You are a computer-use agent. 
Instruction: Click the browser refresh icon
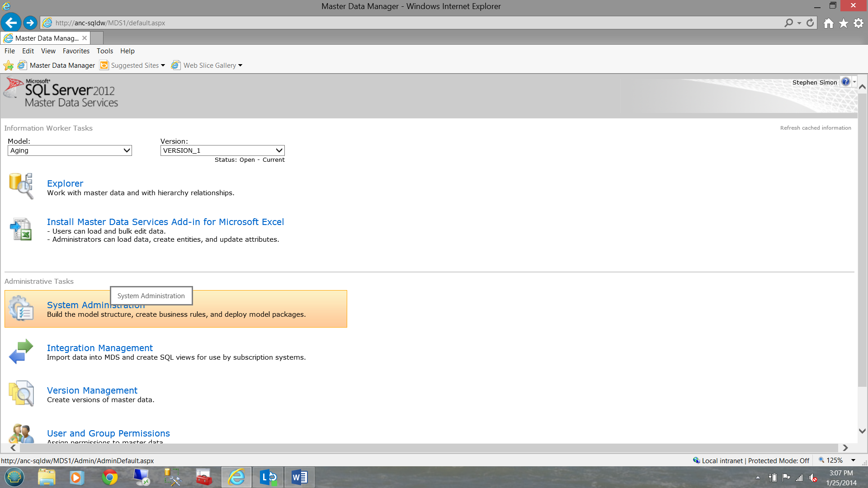810,23
